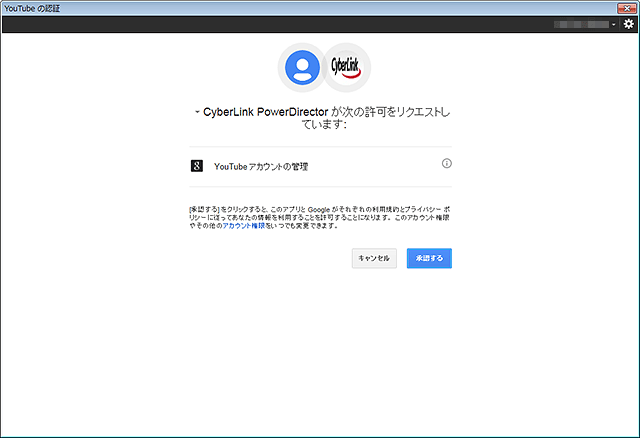Viewport: 640px width, 438px height.
Task: Open the アカウント権限 account permissions link
Action: pos(244,226)
